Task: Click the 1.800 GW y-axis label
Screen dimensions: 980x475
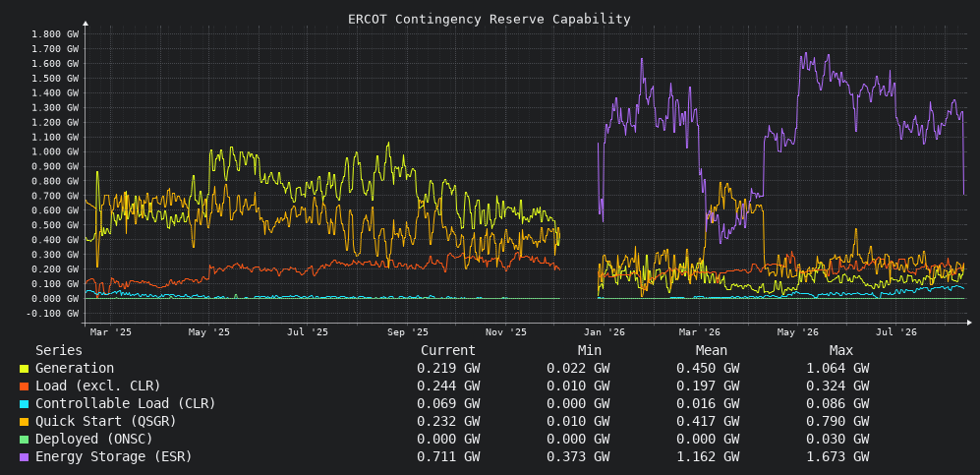Action: pyautogui.click(x=55, y=33)
